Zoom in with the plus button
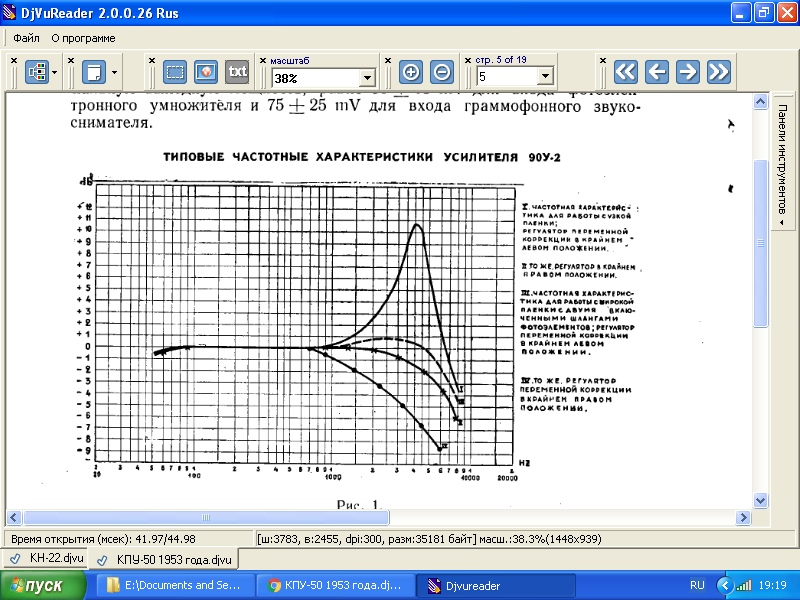 point(411,72)
